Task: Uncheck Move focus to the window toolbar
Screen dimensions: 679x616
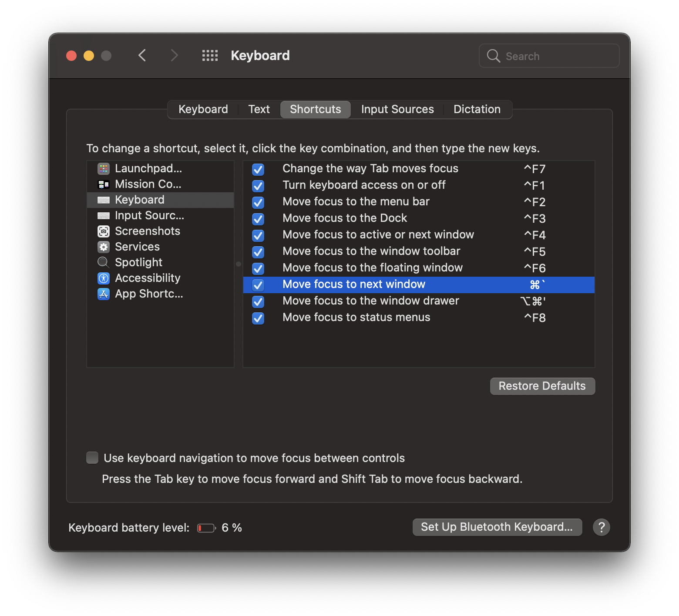Action: coord(258,252)
